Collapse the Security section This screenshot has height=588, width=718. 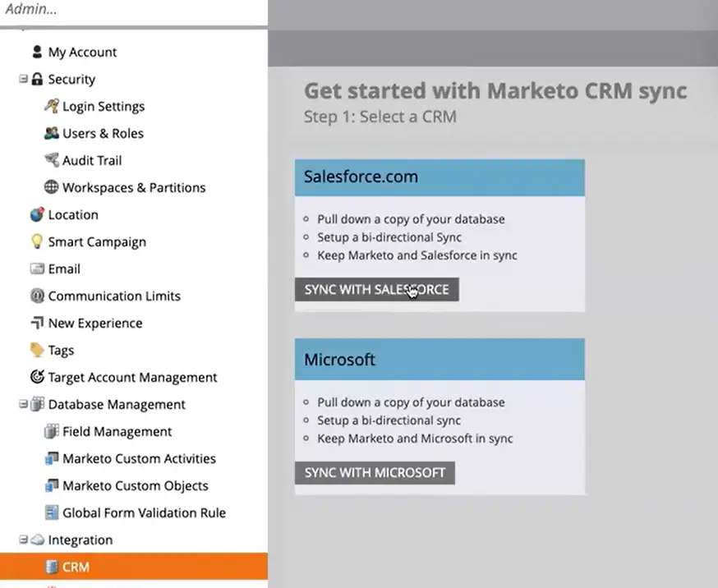25,79
